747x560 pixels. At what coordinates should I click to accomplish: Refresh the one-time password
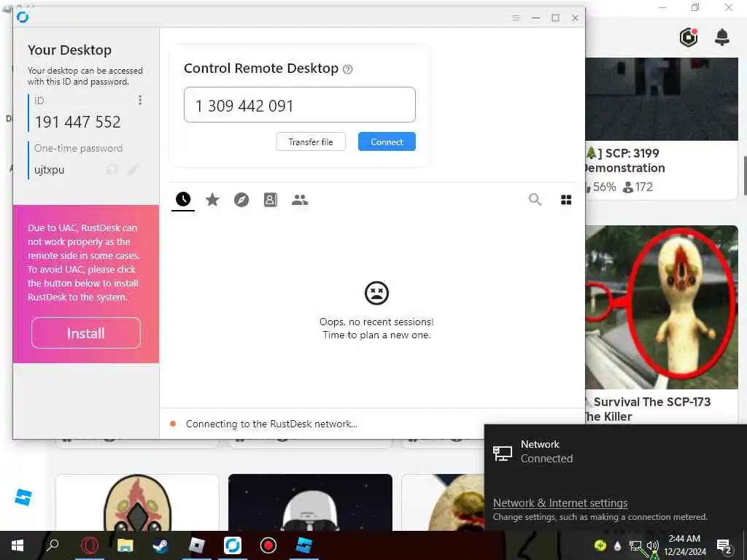click(x=112, y=169)
